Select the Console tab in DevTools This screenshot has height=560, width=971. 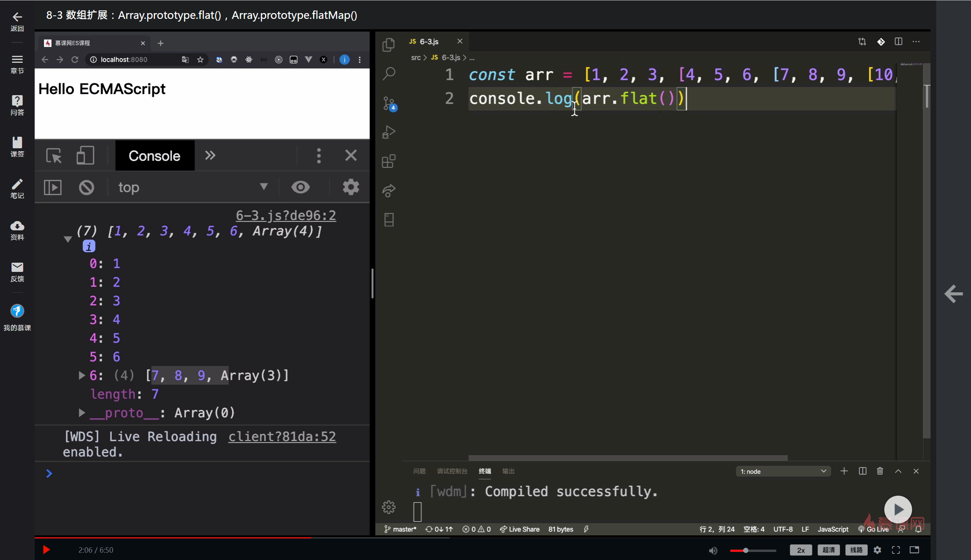coord(155,156)
